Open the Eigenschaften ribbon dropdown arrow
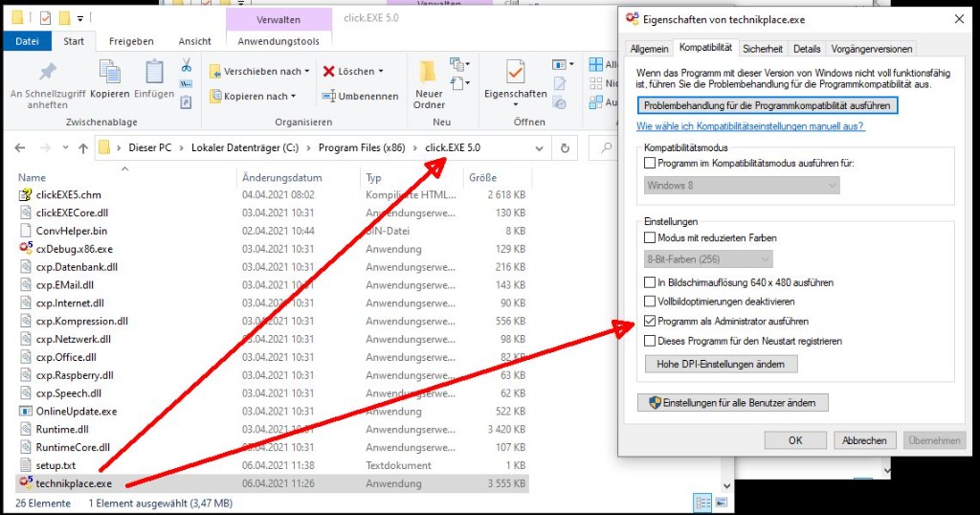Viewport: 980px width, 515px height. [x=515, y=104]
